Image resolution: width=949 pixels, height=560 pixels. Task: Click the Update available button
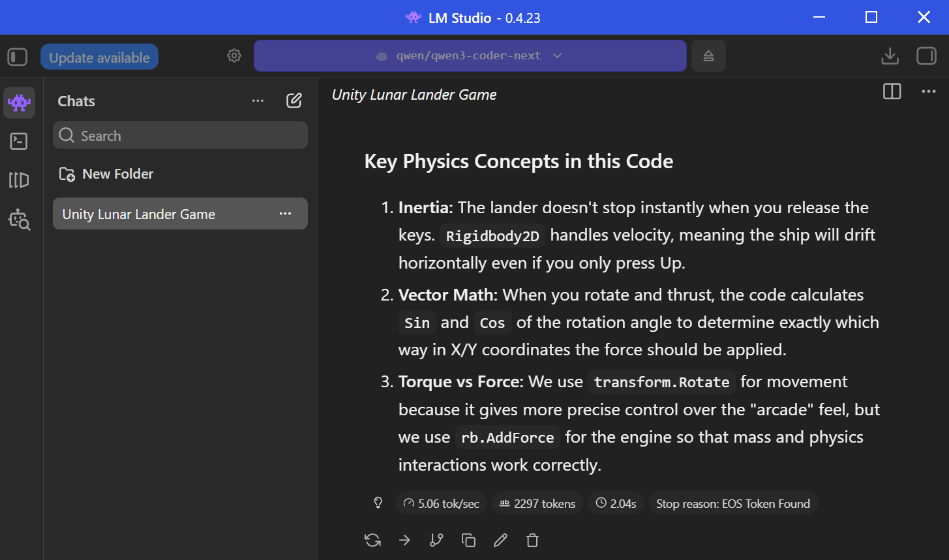click(x=99, y=57)
